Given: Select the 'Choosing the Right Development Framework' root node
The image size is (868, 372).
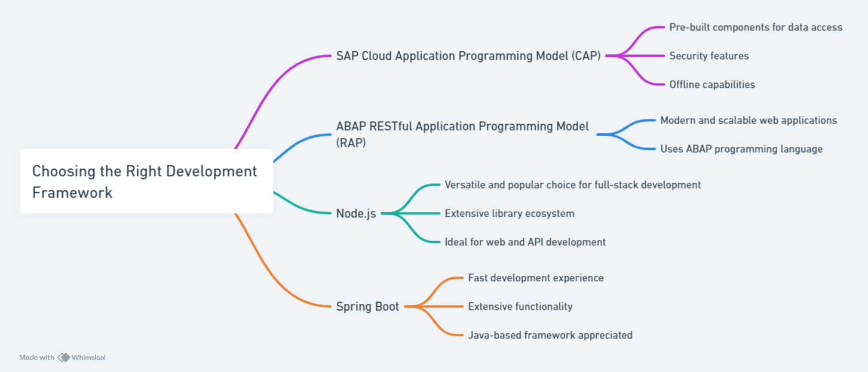Looking at the screenshot, I should click(146, 181).
